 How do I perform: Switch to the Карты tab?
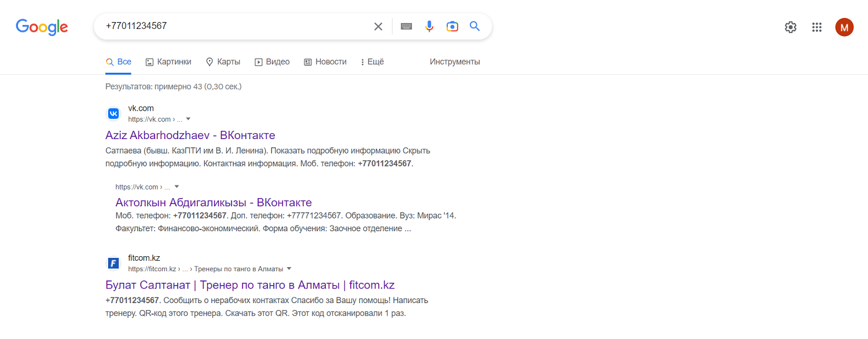pos(223,61)
